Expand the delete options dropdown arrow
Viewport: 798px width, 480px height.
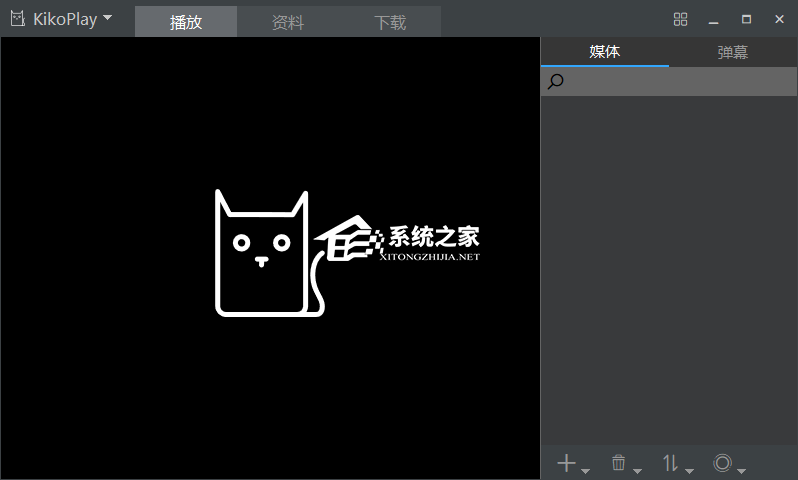[637, 471]
